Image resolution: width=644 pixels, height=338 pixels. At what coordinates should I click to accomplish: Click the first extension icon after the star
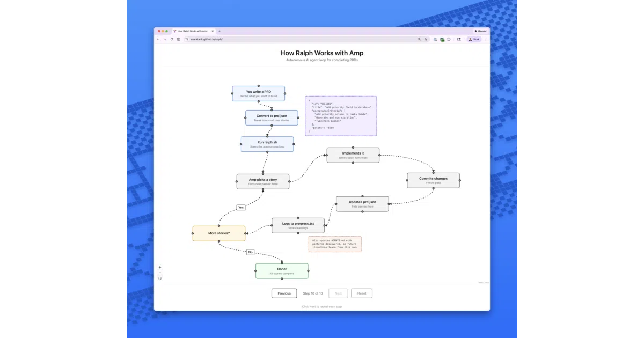point(435,39)
